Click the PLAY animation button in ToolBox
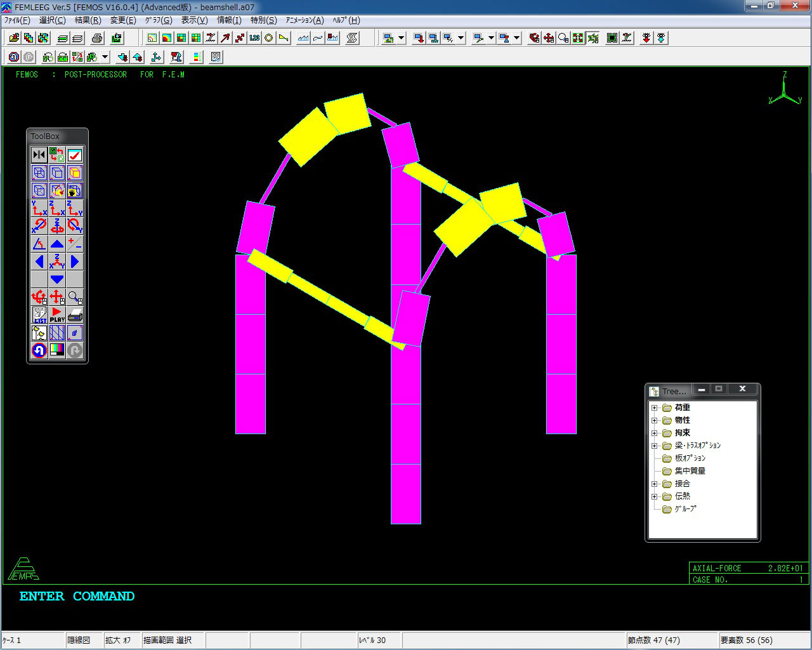The image size is (812, 650). point(57,315)
